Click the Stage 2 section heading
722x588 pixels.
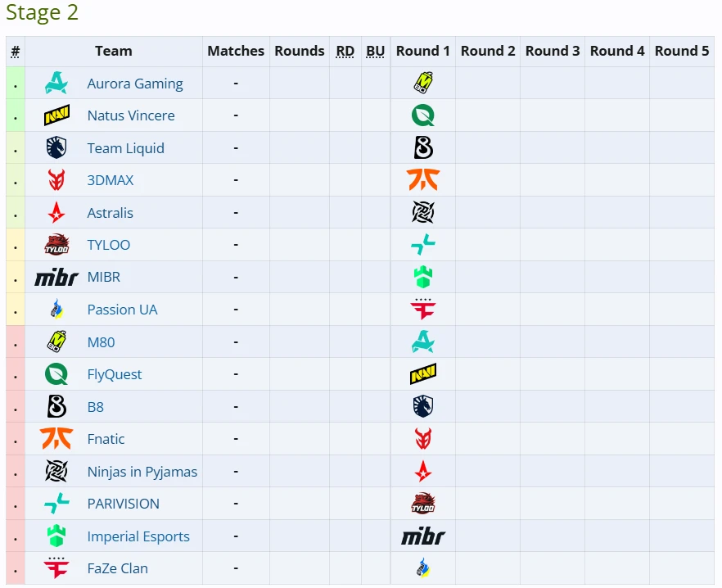(x=42, y=13)
